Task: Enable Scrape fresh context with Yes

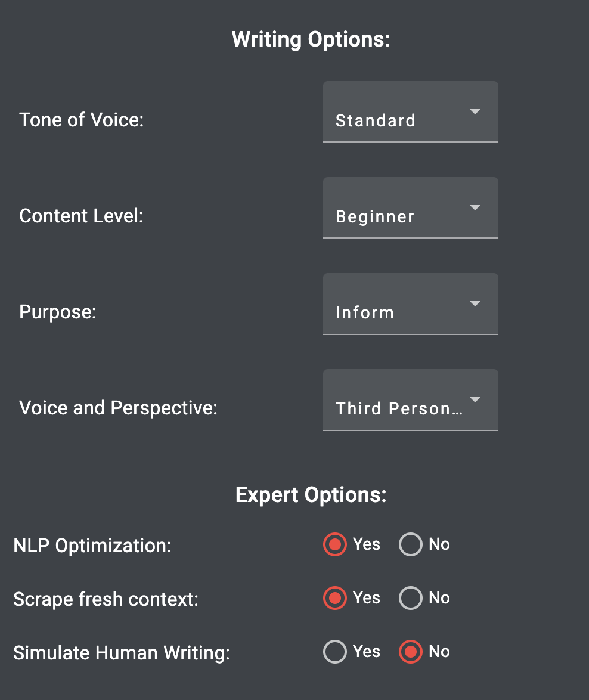Action: click(x=335, y=598)
